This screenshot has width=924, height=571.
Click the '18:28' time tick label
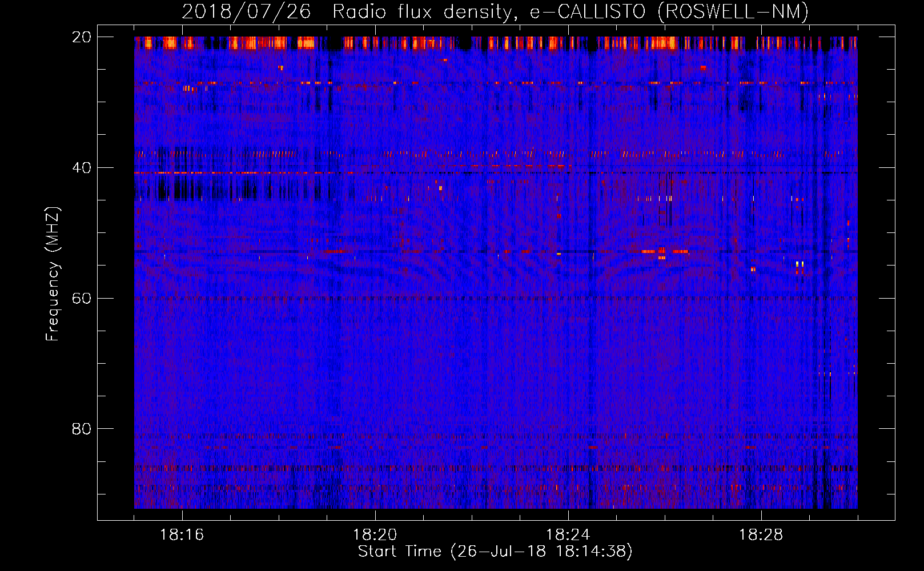761,534
